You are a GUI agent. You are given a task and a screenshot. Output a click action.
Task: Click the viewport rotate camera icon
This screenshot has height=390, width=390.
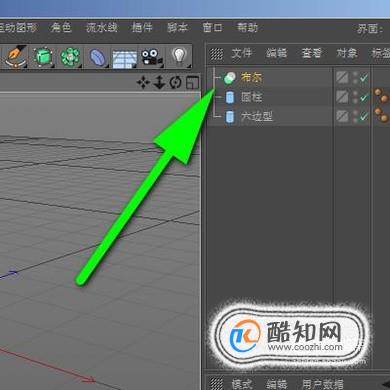click(x=175, y=82)
